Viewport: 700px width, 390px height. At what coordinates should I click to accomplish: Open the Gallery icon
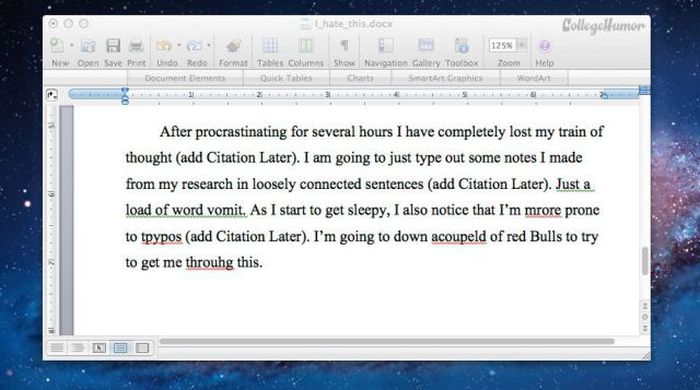(x=426, y=45)
